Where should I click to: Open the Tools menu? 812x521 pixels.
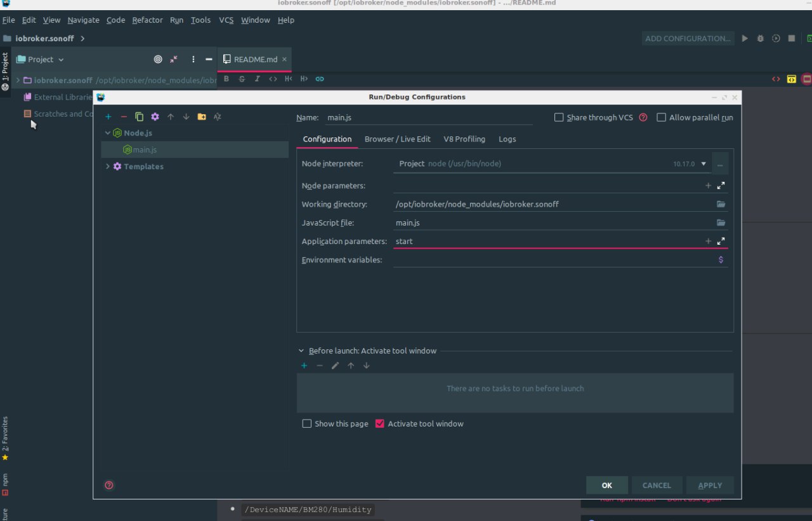click(x=200, y=20)
